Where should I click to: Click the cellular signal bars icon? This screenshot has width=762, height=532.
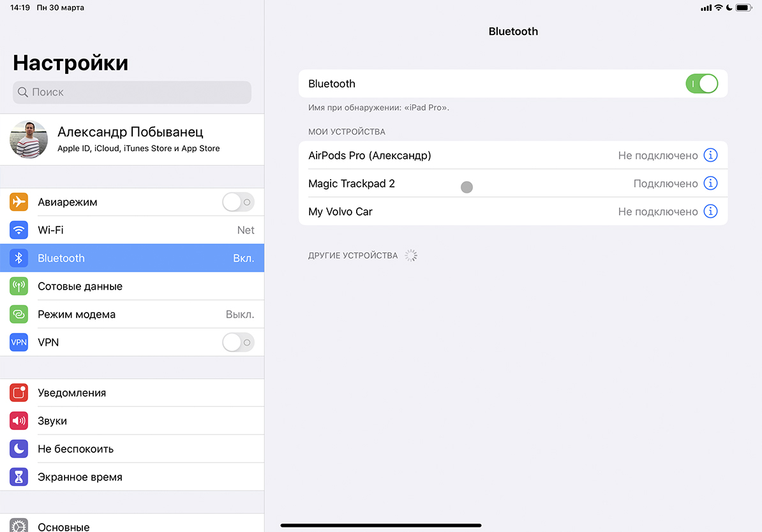706,8
